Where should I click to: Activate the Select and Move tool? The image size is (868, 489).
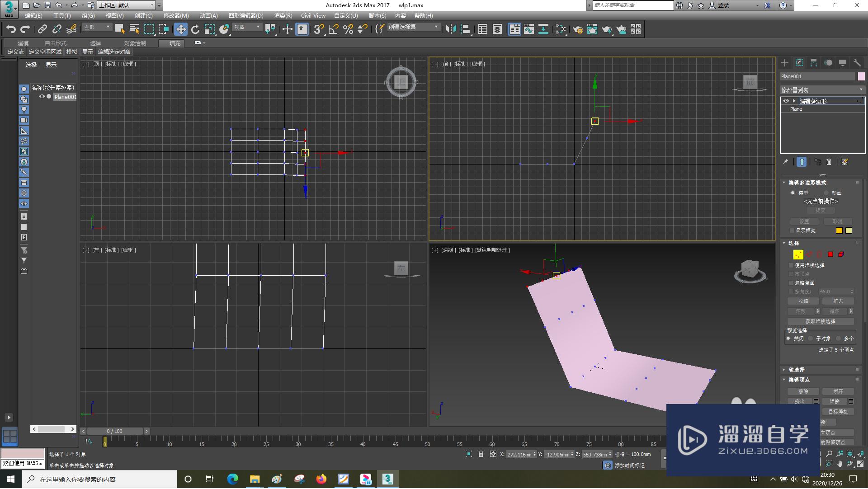(x=181, y=29)
